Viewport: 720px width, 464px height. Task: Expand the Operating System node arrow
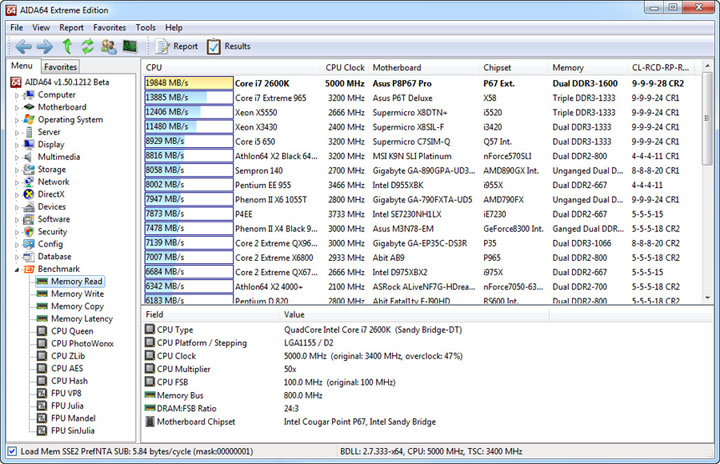tap(17, 120)
